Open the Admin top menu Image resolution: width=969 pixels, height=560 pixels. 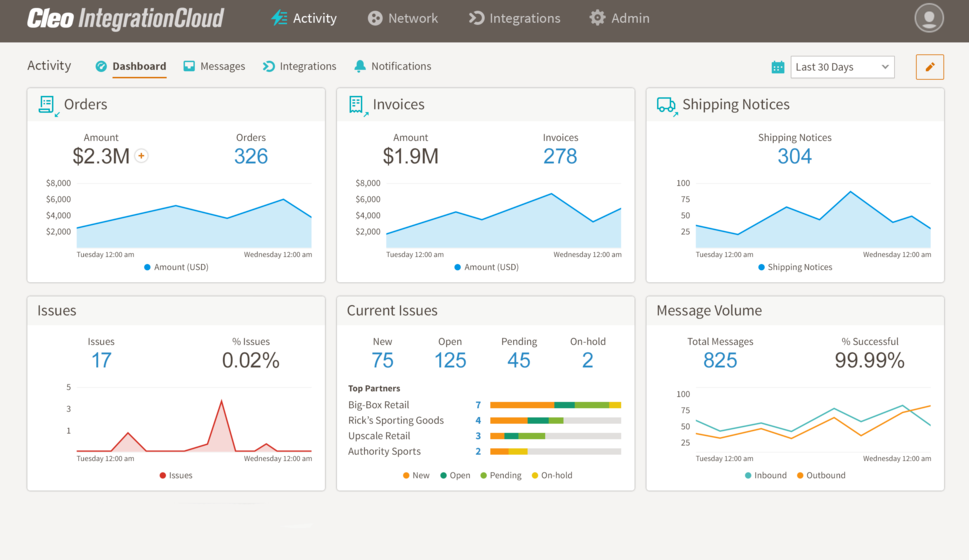coord(619,18)
